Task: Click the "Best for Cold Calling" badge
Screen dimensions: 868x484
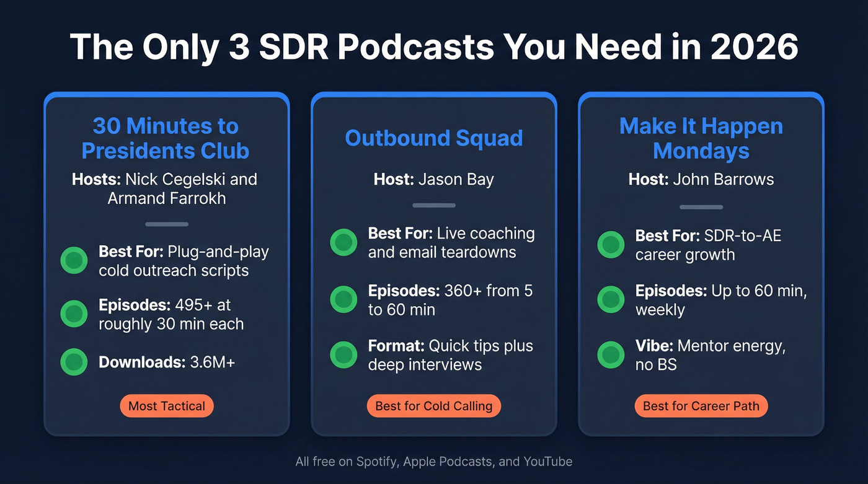Action: coord(434,406)
